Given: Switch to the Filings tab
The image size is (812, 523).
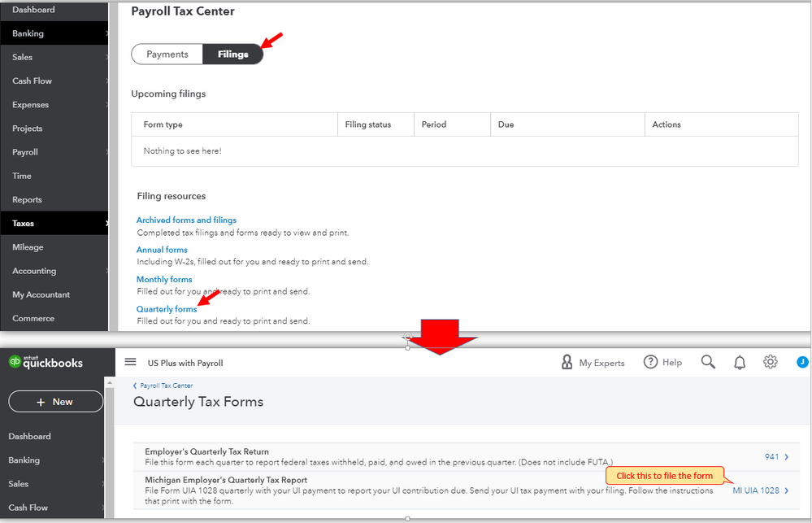Looking at the screenshot, I should (233, 54).
